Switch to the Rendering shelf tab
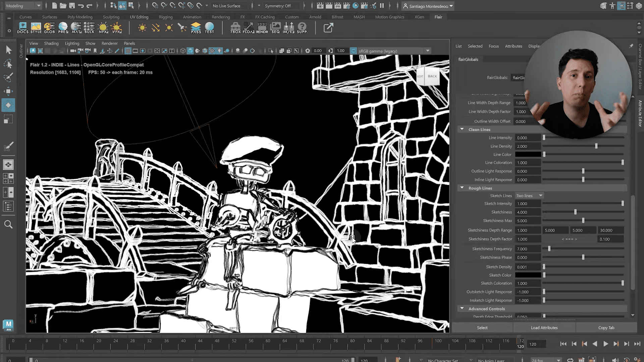The image size is (644, 362). (221, 17)
